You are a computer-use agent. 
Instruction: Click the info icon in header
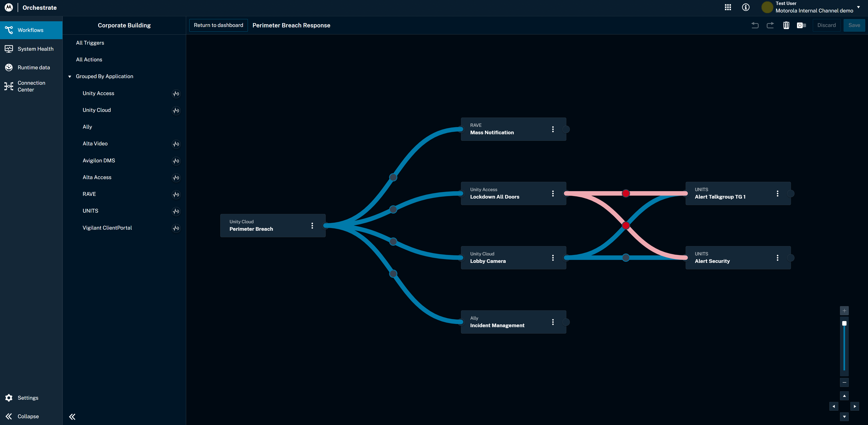point(746,7)
